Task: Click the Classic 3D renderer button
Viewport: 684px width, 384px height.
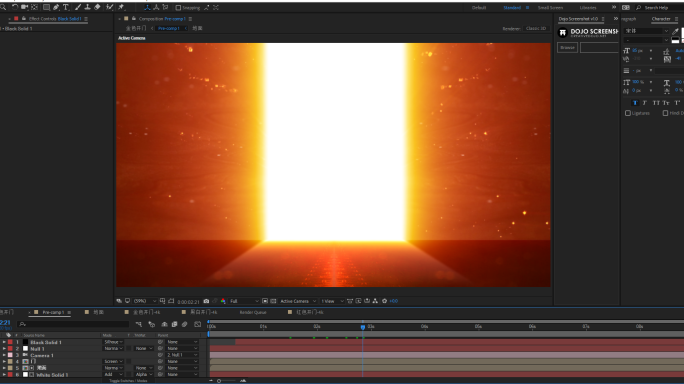Action: (x=536, y=28)
